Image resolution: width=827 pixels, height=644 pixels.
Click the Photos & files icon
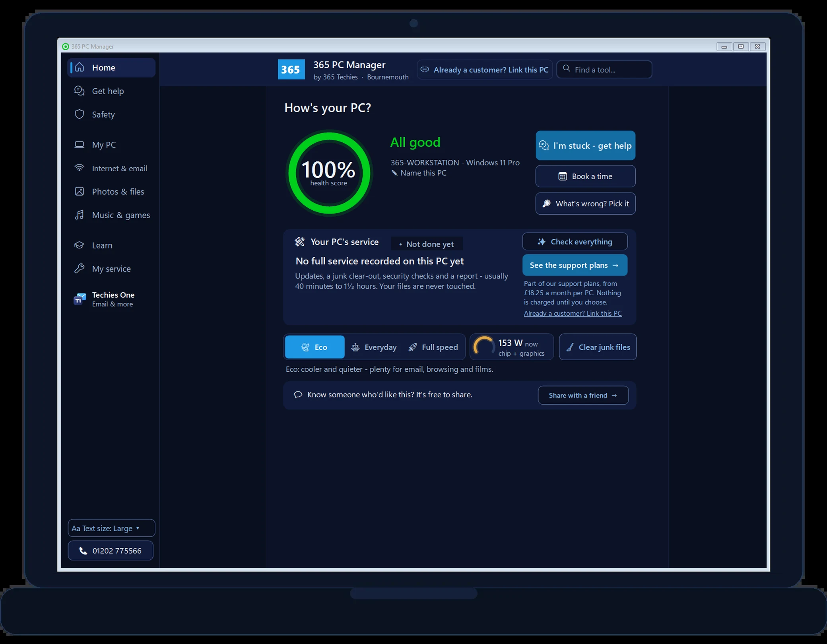pos(80,191)
